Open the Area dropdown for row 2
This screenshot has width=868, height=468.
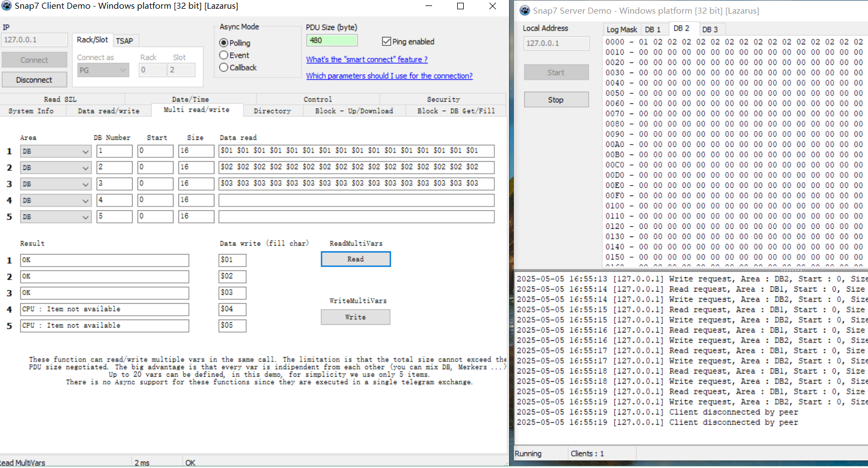56,168
